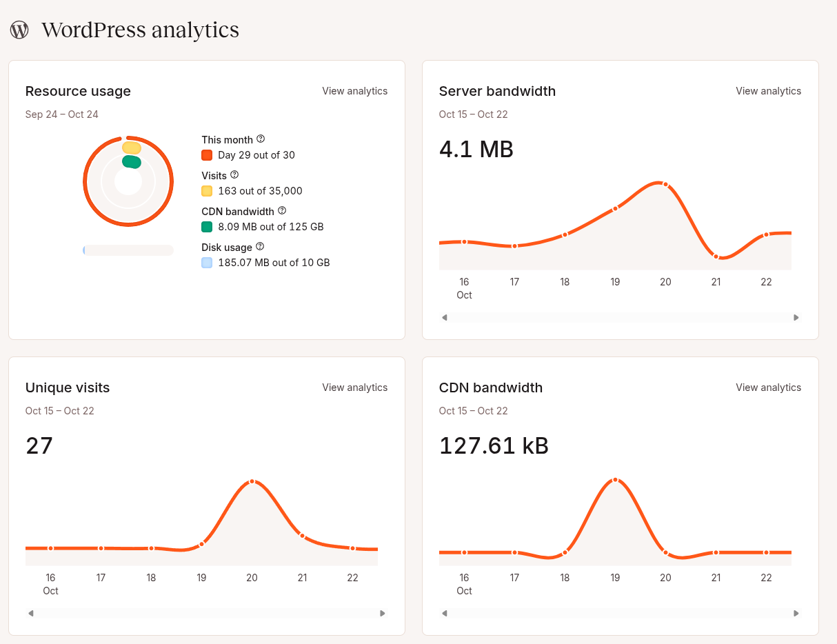Open View analytics for Server bandwidth
The width and height of the screenshot is (837, 644).
768,91
